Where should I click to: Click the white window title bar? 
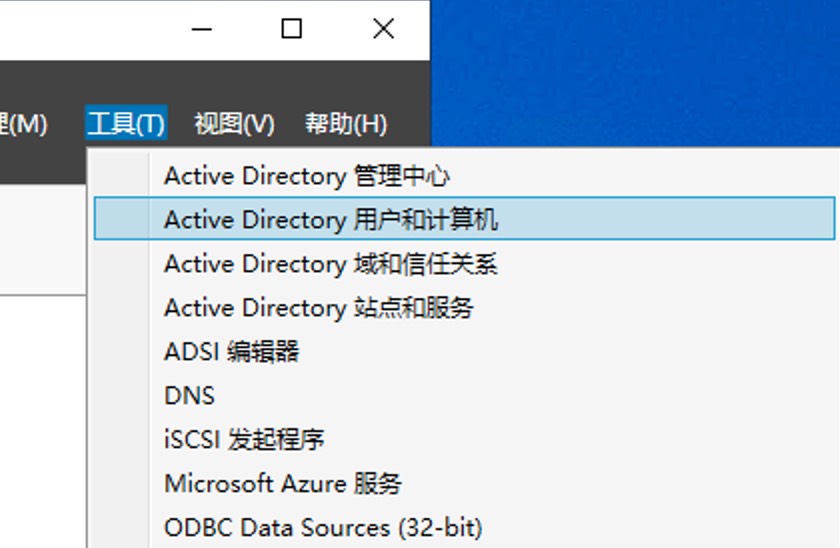pos(90,30)
